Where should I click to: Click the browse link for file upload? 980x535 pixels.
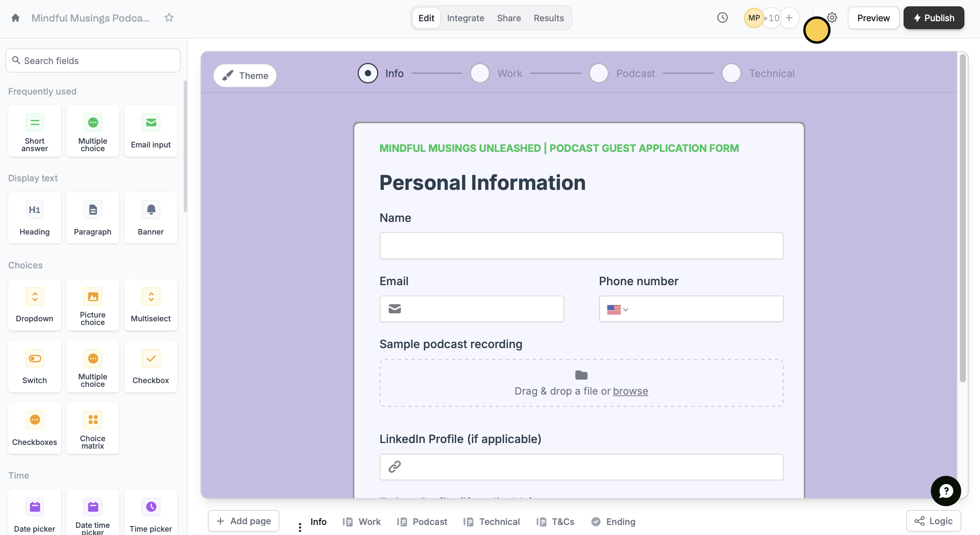point(630,391)
